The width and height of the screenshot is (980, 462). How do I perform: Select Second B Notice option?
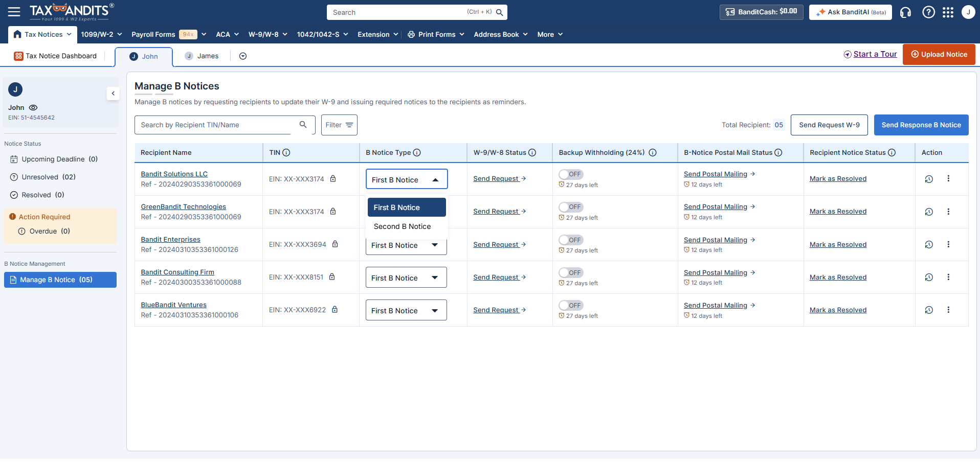402,226
